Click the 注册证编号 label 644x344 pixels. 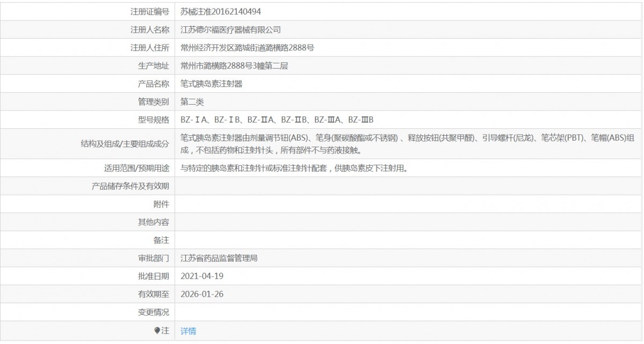click(x=150, y=11)
